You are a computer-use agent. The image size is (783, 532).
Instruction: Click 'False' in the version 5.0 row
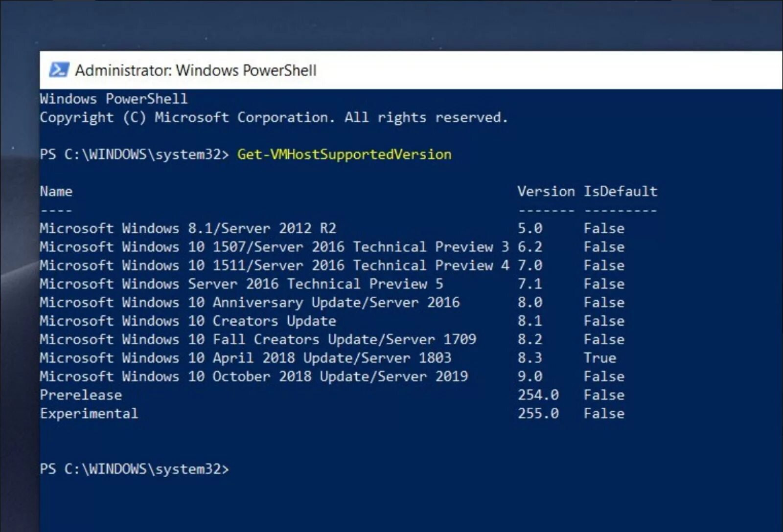(x=604, y=228)
